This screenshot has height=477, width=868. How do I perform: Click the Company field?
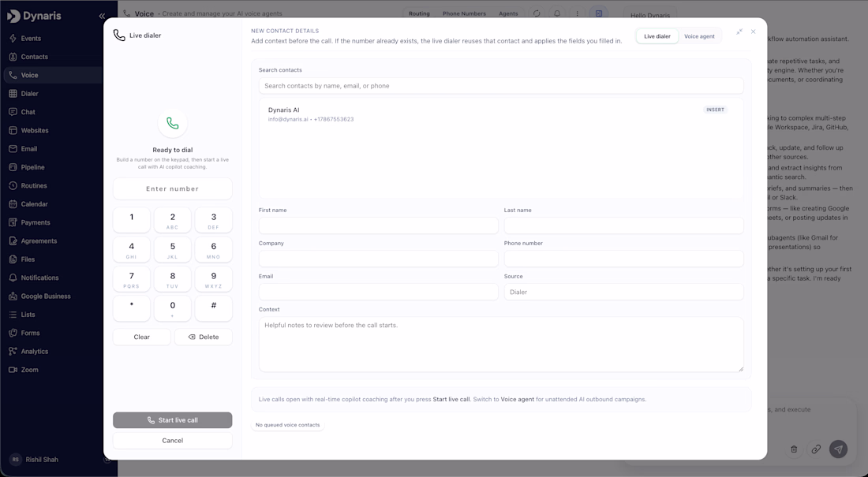[x=379, y=259]
